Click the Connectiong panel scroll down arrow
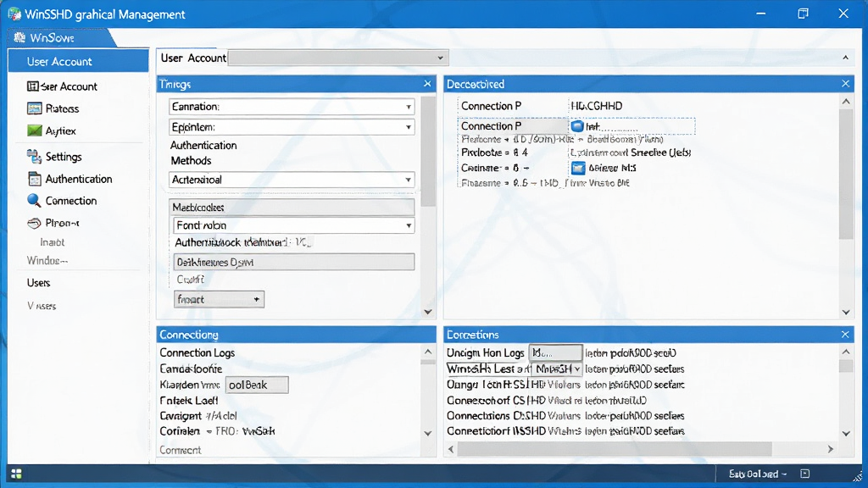The height and width of the screenshot is (488, 868). [428, 433]
